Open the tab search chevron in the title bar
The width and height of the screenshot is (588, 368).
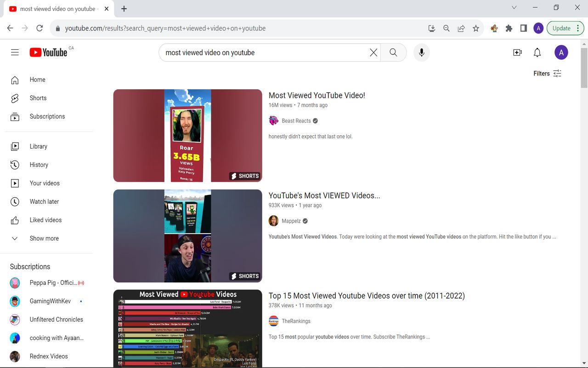pyautogui.click(x=514, y=7)
